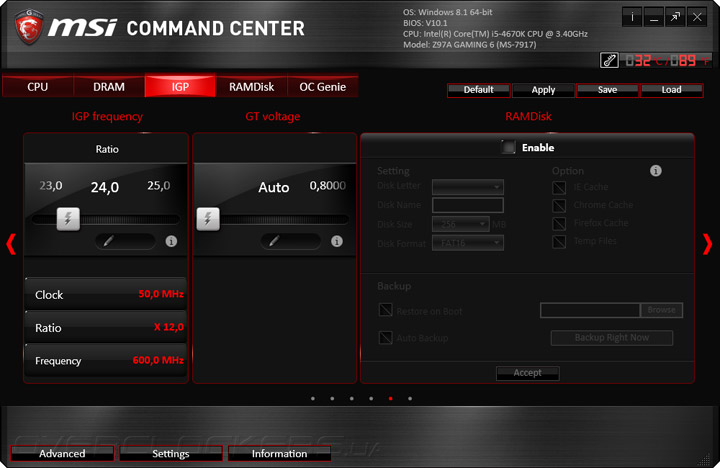Go to next page with right red arrow

pos(708,244)
